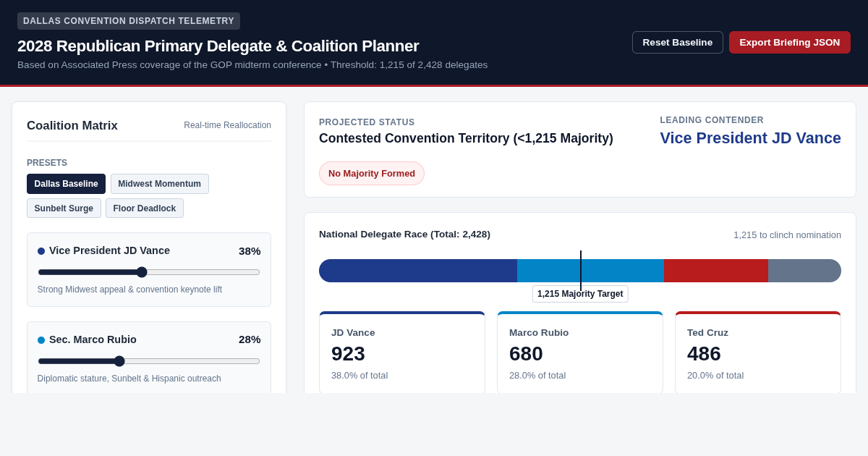Screen dimensions: 868x456
Task: Click the light blue Marco Rubio dot
Action: pos(41,340)
